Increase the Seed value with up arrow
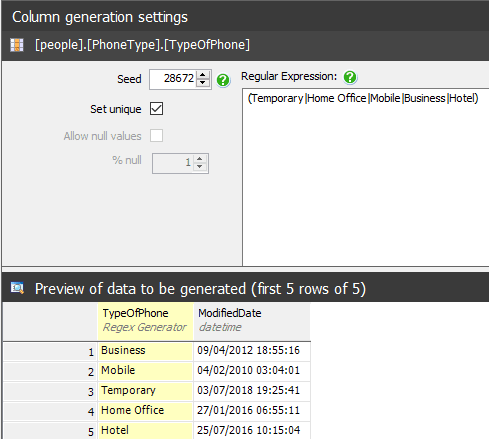This screenshot has width=489, height=439. [203, 75]
